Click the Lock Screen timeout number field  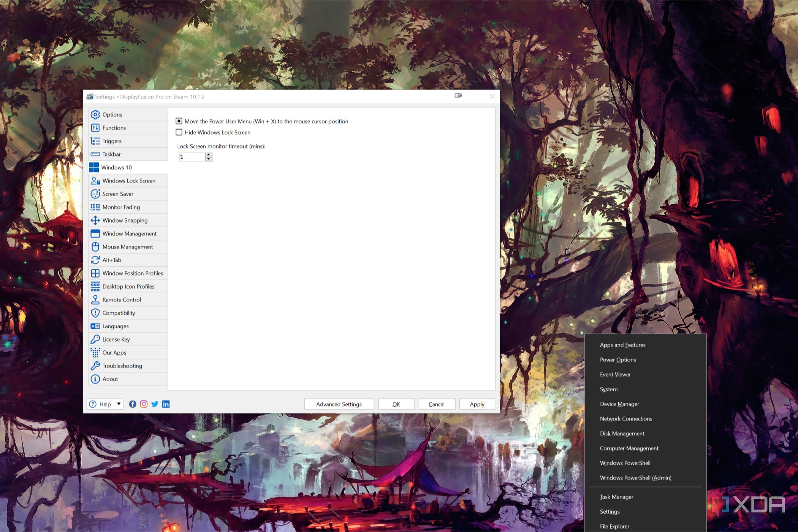click(192, 157)
